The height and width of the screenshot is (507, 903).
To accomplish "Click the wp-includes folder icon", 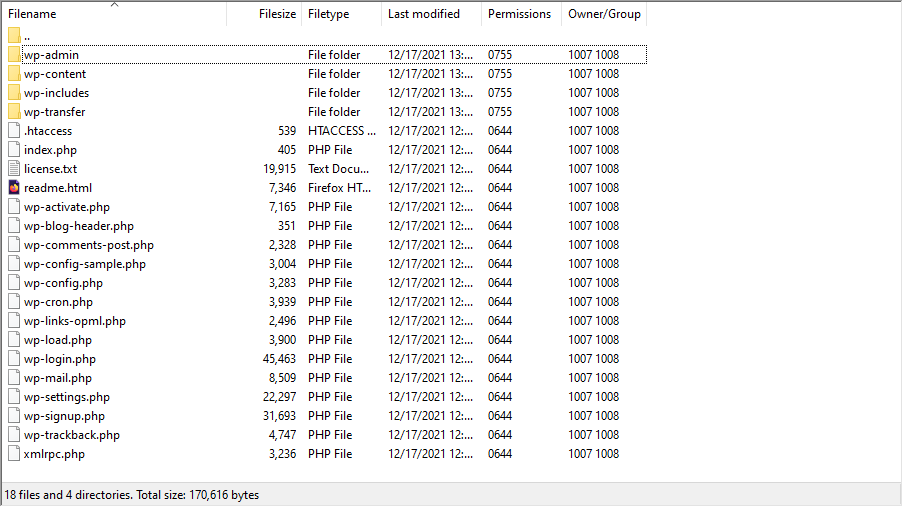I will pyautogui.click(x=14, y=93).
